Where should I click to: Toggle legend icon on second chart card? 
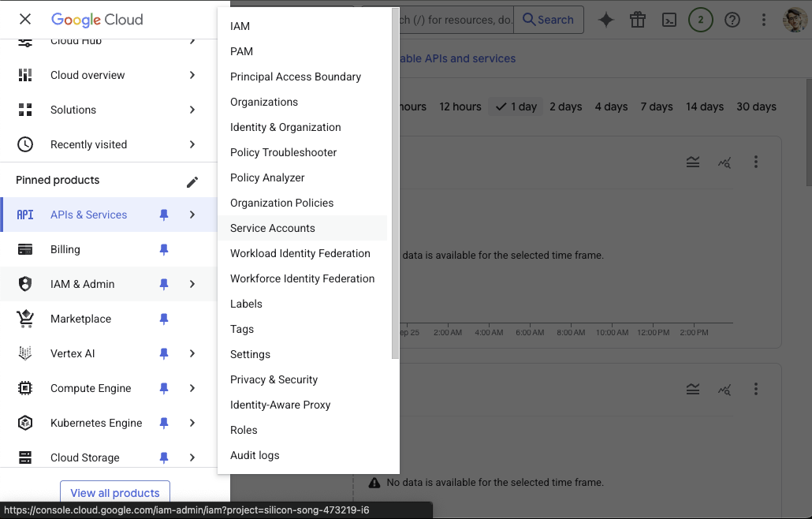pyautogui.click(x=693, y=389)
